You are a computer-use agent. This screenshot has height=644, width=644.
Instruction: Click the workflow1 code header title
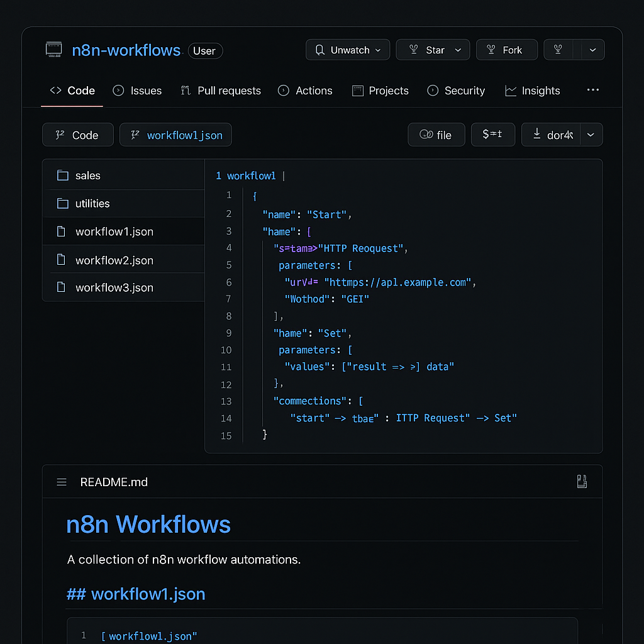tap(251, 176)
